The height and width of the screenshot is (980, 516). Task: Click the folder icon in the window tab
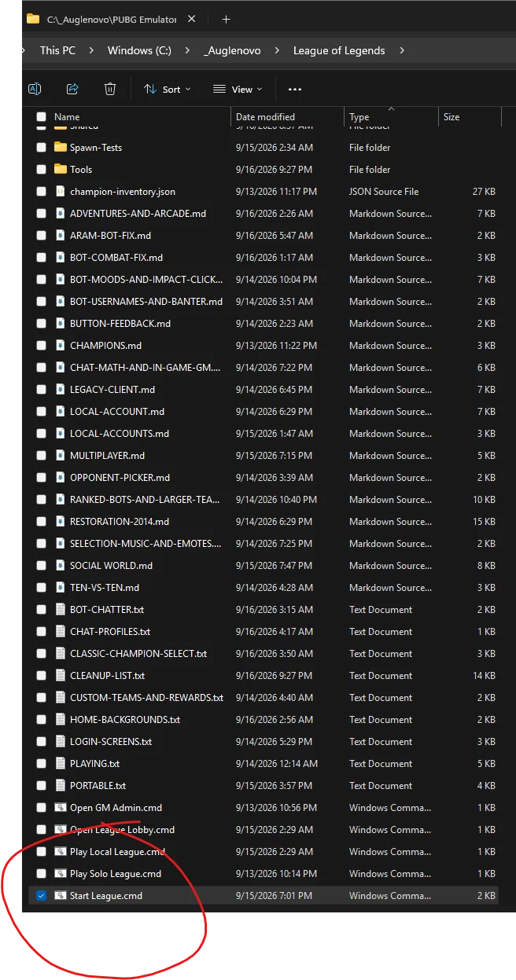coord(33,19)
